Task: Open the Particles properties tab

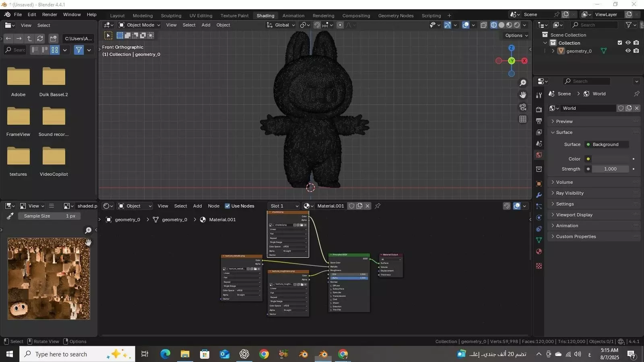Action: tap(539, 206)
